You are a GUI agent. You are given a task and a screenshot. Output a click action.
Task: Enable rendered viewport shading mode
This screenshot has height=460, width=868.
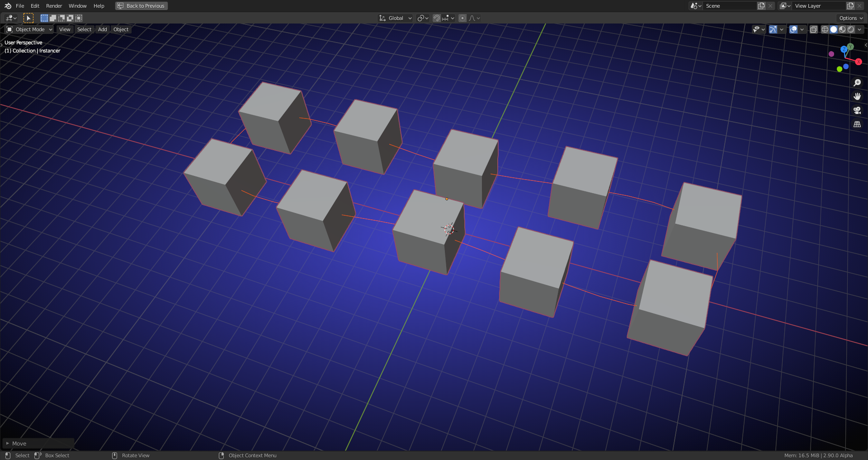(851, 29)
